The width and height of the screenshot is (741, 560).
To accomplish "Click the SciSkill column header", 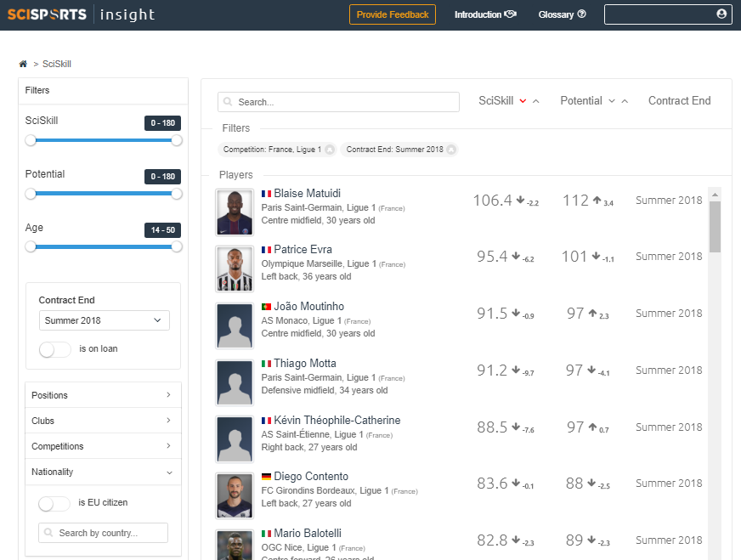I will pyautogui.click(x=495, y=100).
